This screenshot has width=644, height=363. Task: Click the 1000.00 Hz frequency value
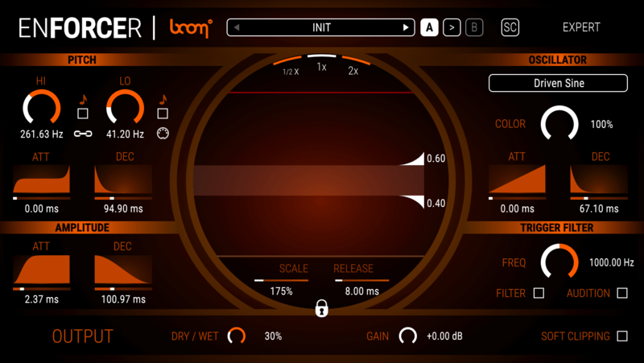click(x=612, y=262)
